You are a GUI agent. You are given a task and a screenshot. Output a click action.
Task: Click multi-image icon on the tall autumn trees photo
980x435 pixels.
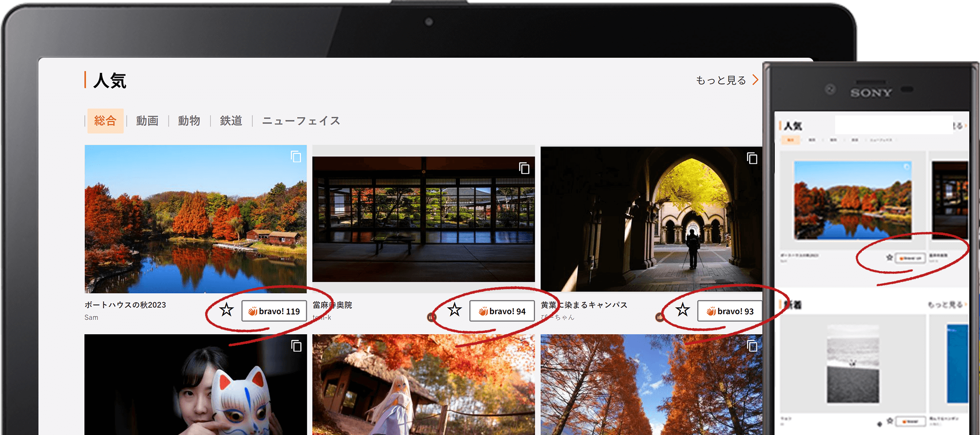(x=752, y=346)
